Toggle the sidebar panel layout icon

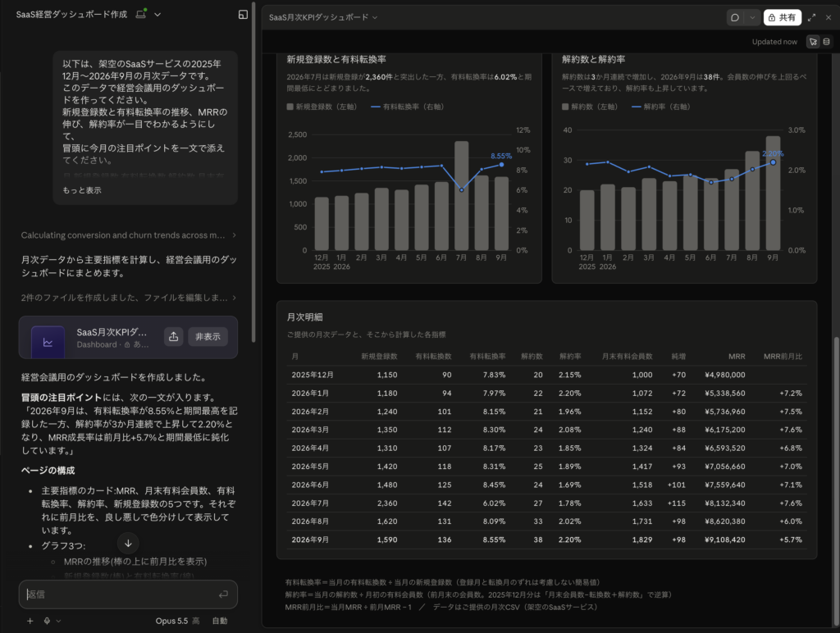(243, 15)
